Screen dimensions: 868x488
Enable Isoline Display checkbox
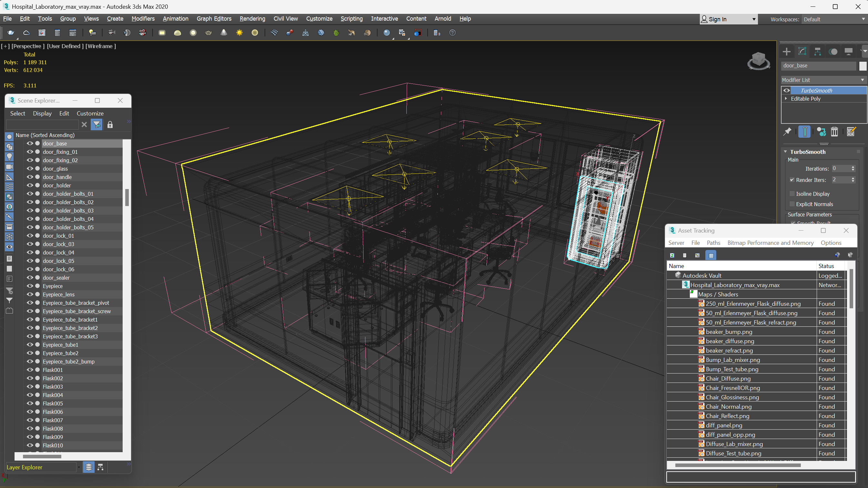point(792,194)
